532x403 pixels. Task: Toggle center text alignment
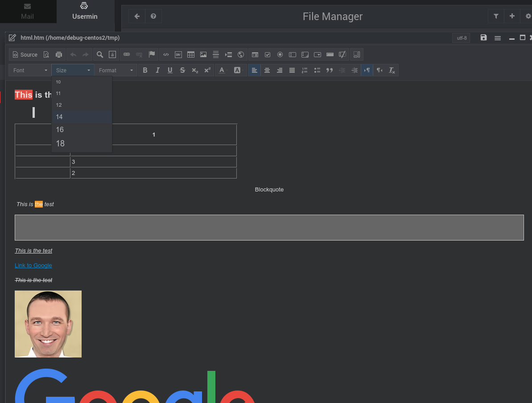click(267, 70)
